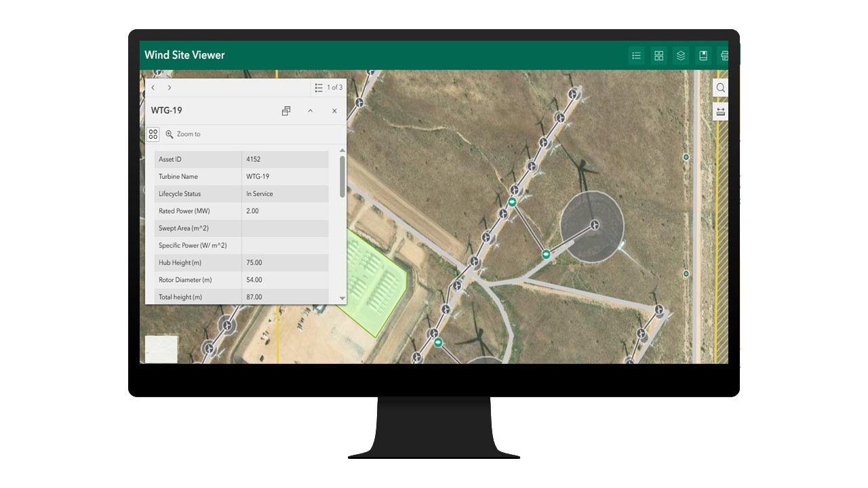Open the Bookmarks panel
868x488 pixels.
[703, 56]
